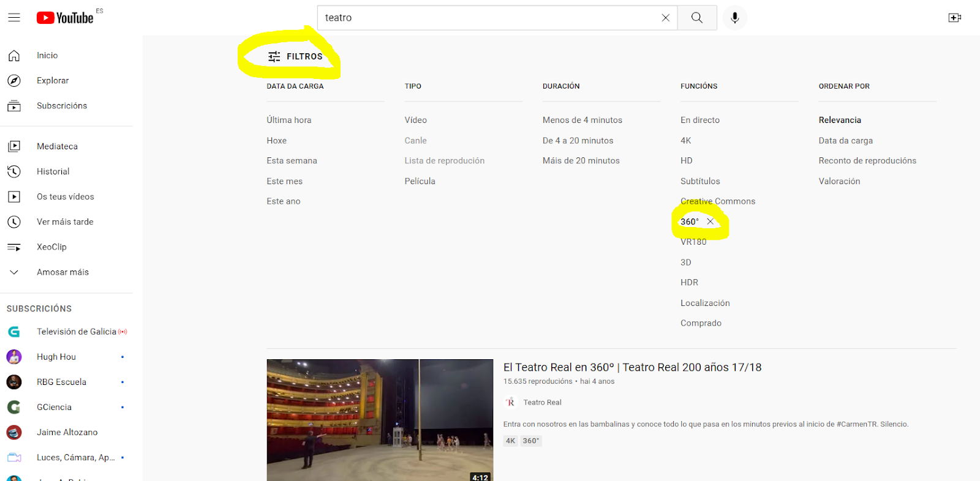Filter duration De 4 a 20 minutos

tap(578, 141)
